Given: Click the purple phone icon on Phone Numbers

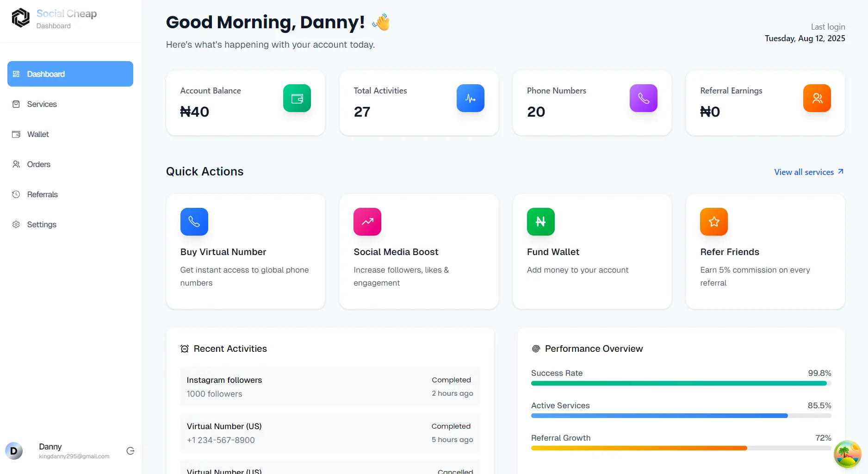Looking at the screenshot, I should point(643,98).
